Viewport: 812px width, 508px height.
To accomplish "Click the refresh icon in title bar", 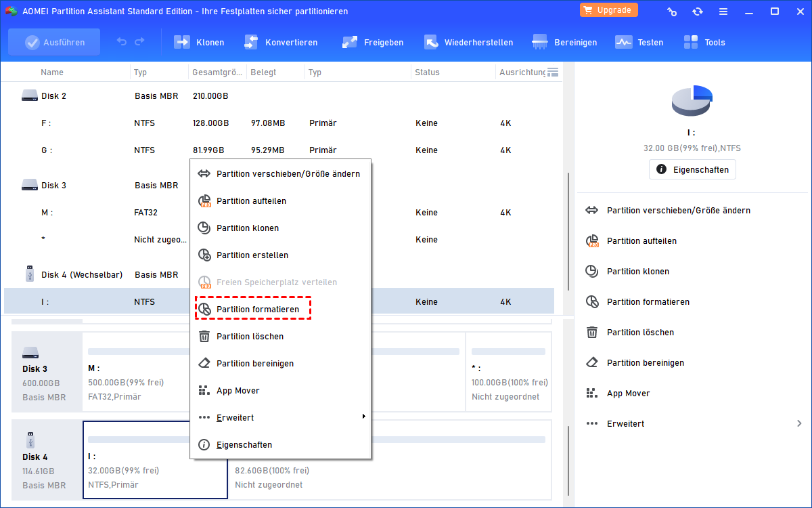I will tap(698, 12).
